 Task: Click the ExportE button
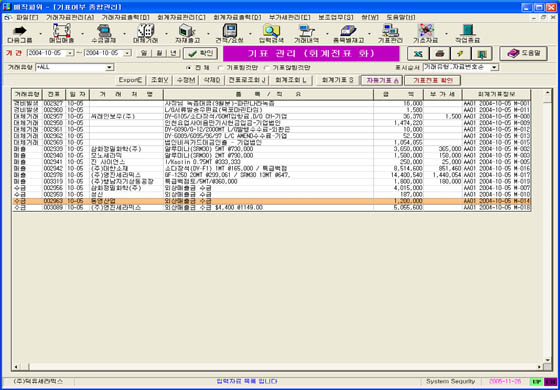pos(130,80)
